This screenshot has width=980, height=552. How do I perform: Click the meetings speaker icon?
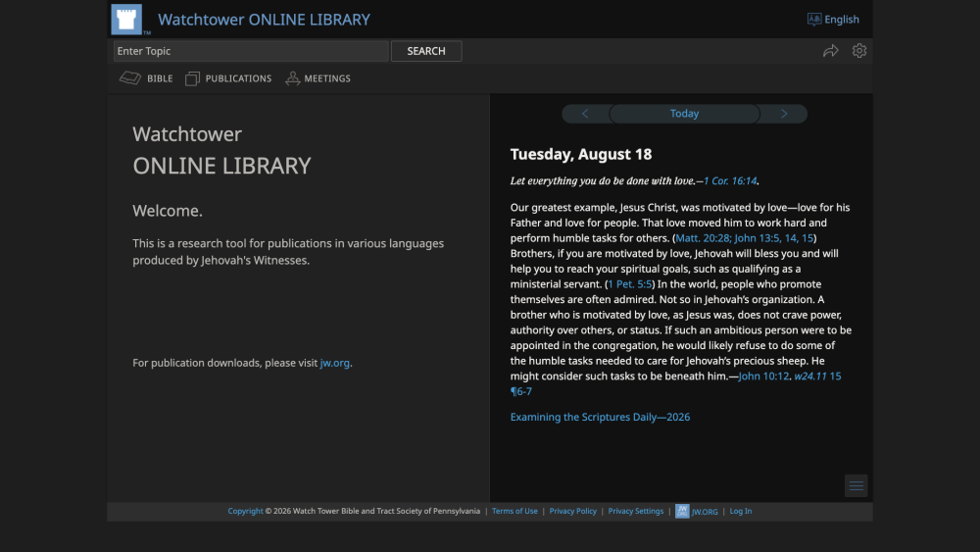pyautogui.click(x=292, y=78)
